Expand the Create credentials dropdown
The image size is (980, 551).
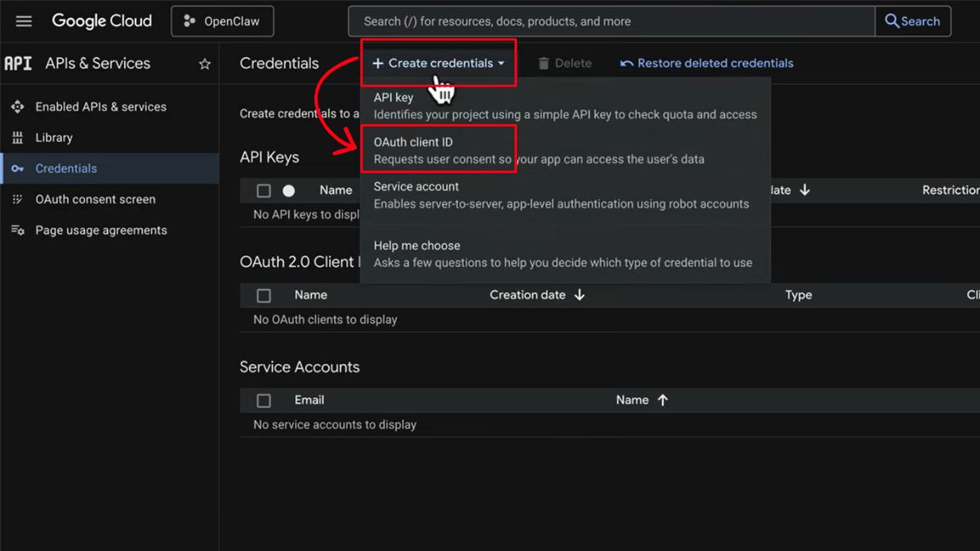tap(439, 63)
